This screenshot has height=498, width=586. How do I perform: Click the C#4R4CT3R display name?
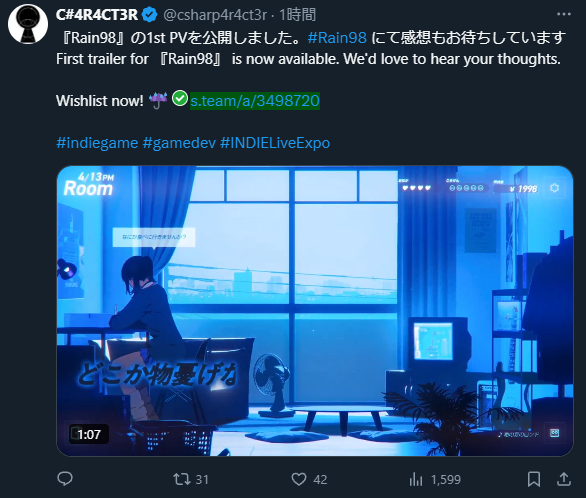97,15
